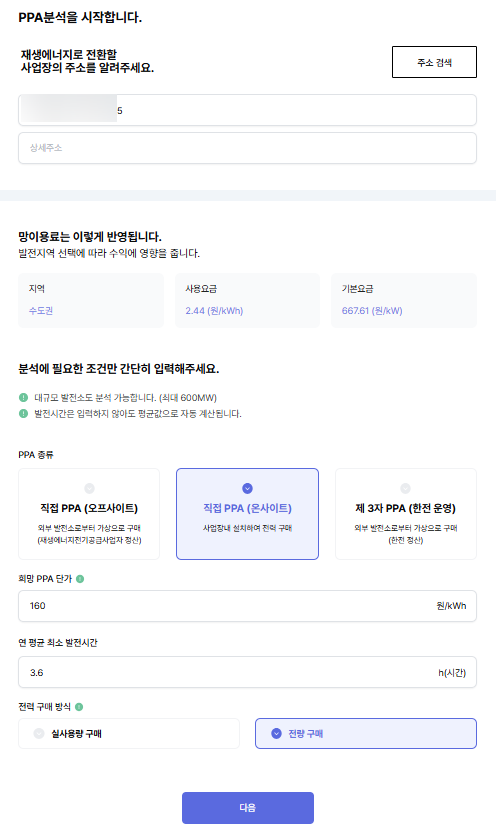This screenshot has width=496, height=831.
Task: Click the 수도권 region value
Action: (41, 311)
